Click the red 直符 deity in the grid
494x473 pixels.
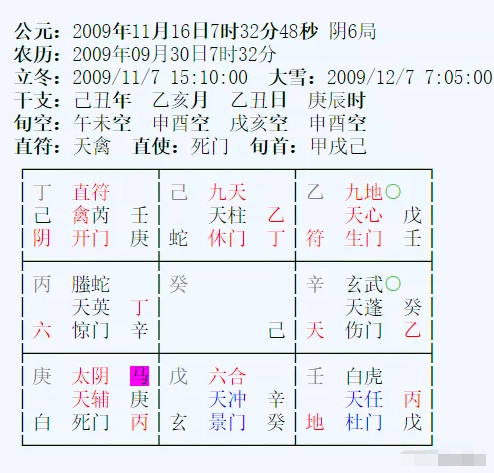[x=91, y=192]
